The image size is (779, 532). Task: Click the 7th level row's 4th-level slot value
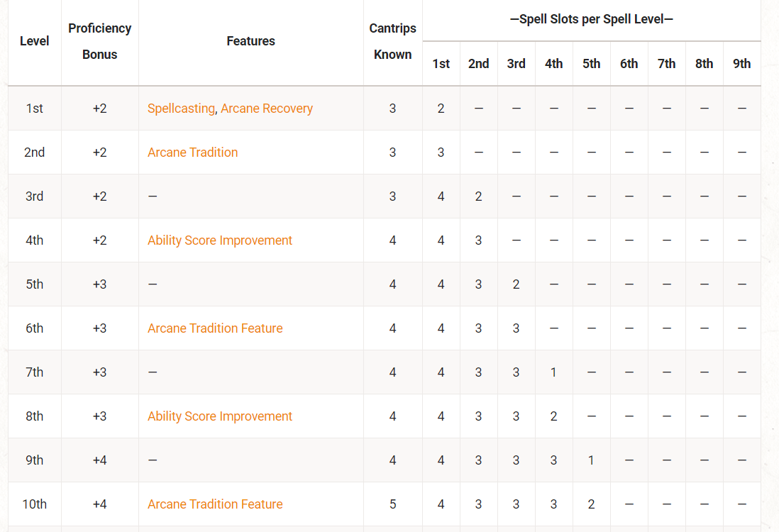pos(554,372)
